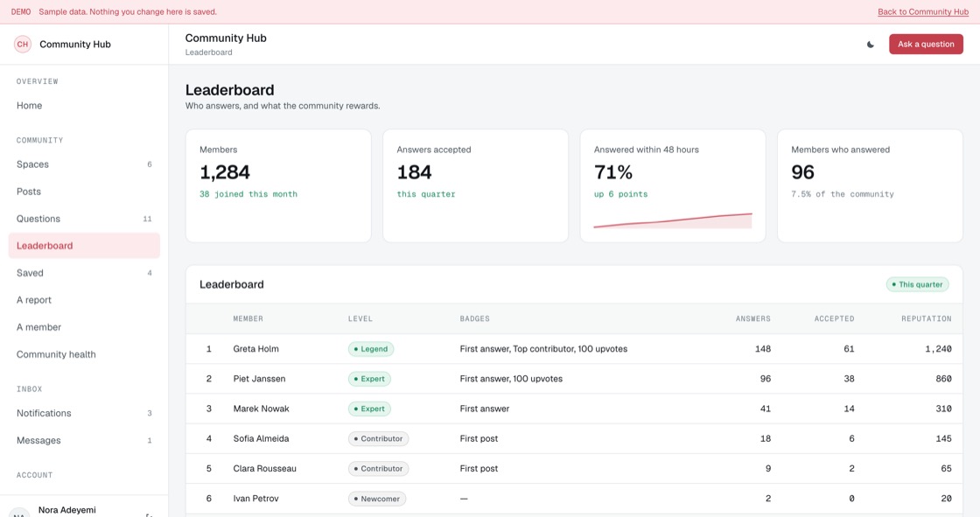Viewport: 980px width, 517px height.
Task: Click Clara Rousseau's Contributor badge
Action: [x=378, y=469]
